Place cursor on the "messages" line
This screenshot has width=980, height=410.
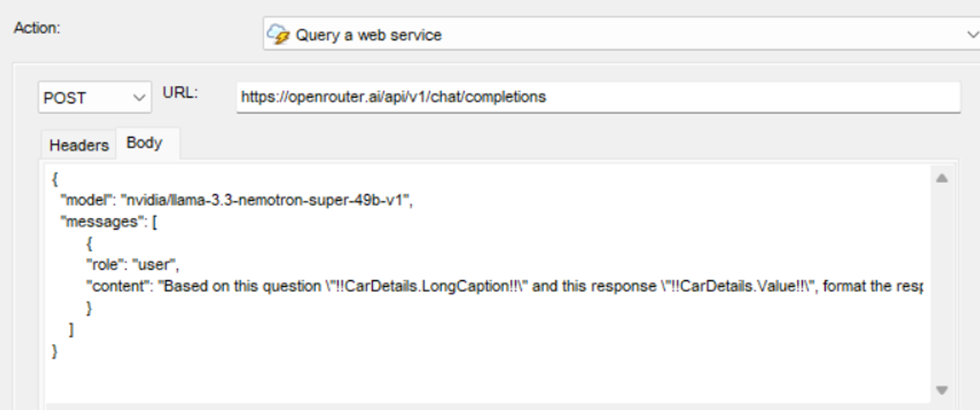coord(109,221)
